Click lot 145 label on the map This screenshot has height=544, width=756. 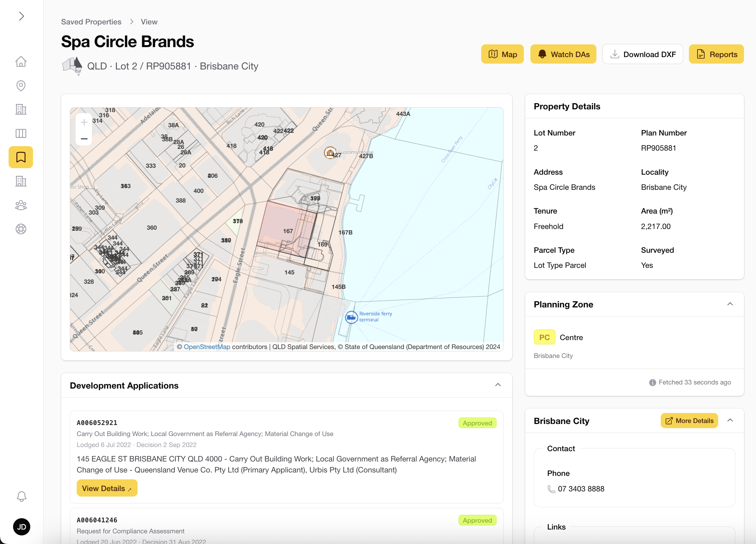289,272
